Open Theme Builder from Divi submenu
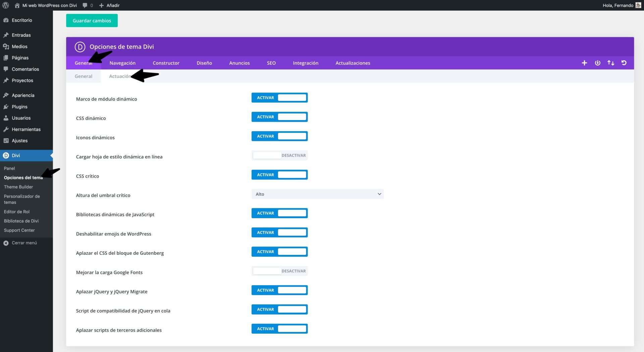 (x=18, y=187)
